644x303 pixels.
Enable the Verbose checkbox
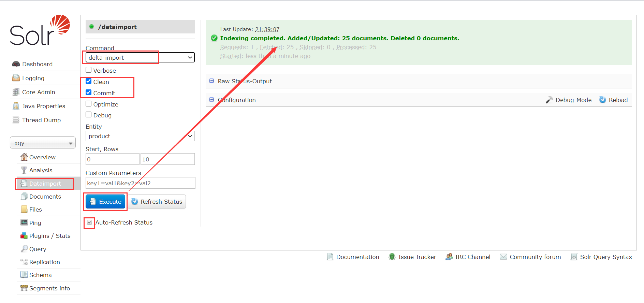[x=88, y=70]
